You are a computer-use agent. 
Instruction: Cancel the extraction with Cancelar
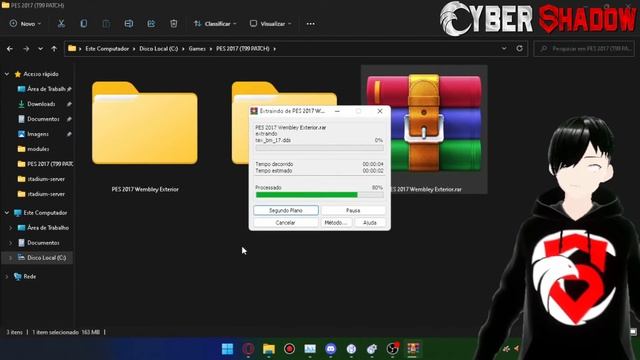pyautogui.click(x=285, y=222)
